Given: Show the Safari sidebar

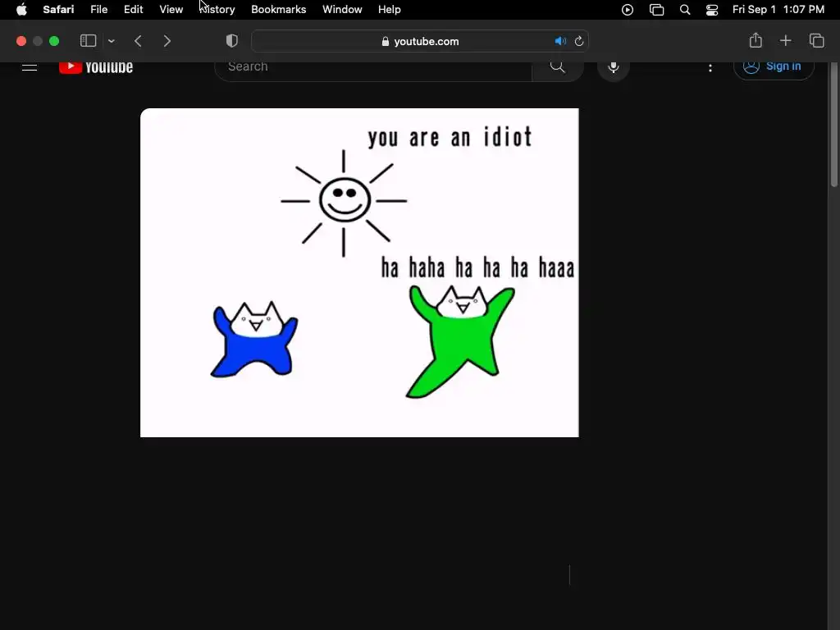Looking at the screenshot, I should click(88, 41).
